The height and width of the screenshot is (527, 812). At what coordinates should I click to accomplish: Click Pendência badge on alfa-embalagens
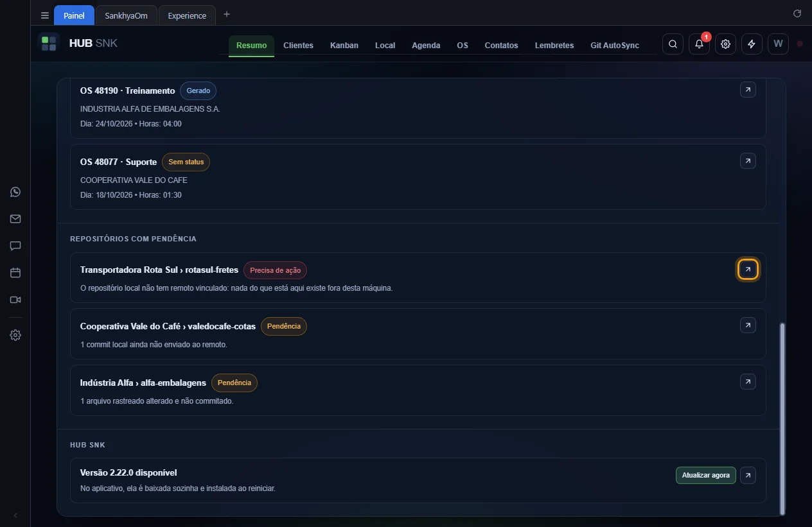click(234, 383)
